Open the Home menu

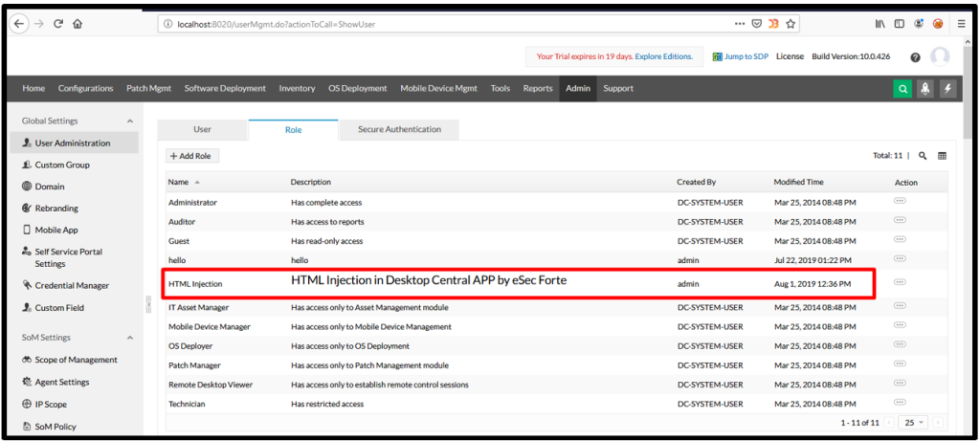point(33,89)
